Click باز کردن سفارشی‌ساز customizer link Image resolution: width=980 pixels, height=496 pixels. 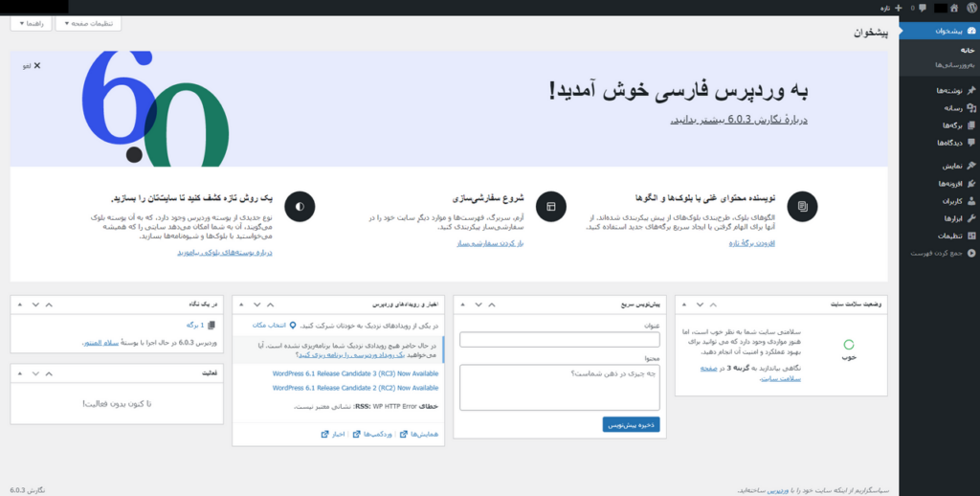click(x=489, y=242)
